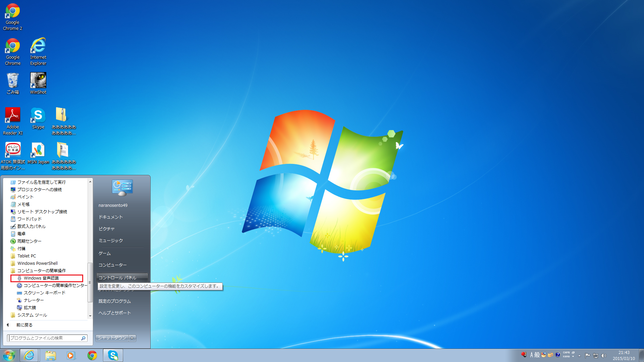Image resolution: width=644 pixels, height=362 pixels.
Task: Select the MSN Japan desktop shortcut
Action: coord(38,154)
